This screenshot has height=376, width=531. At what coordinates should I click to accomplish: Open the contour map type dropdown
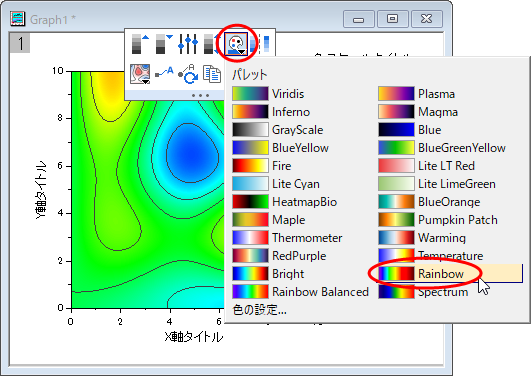pyautogui.click(x=140, y=74)
